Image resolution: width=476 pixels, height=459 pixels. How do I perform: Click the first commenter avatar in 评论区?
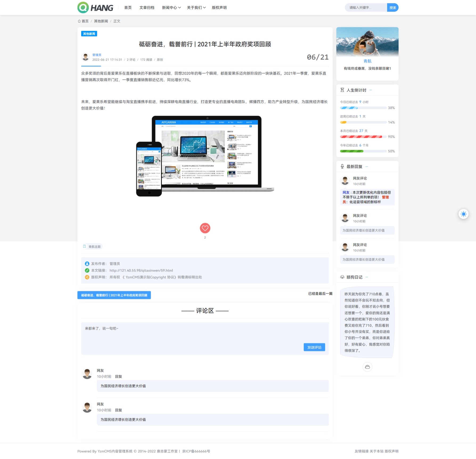87,374
